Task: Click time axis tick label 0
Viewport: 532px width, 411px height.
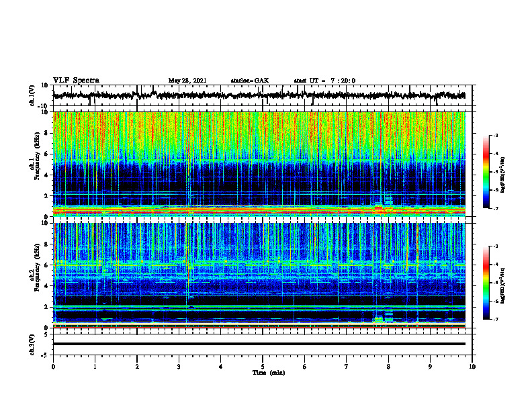Action: pyautogui.click(x=53, y=367)
